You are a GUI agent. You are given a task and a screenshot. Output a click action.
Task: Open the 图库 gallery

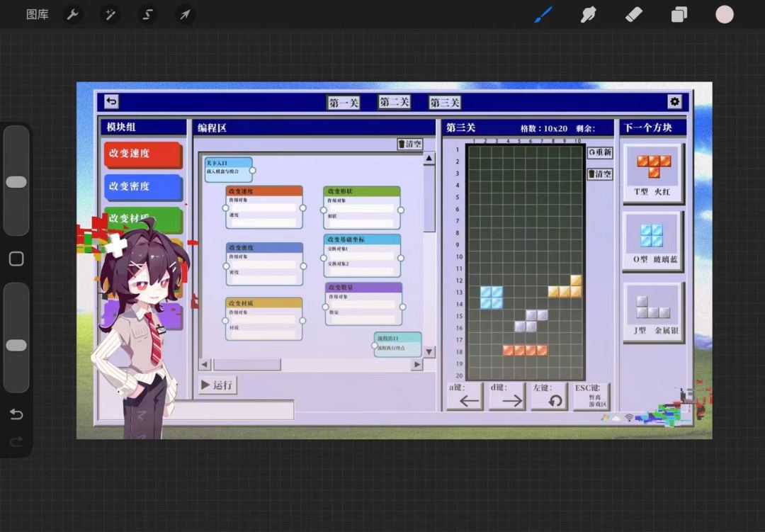pyautogui.click(x=37, y=15)
